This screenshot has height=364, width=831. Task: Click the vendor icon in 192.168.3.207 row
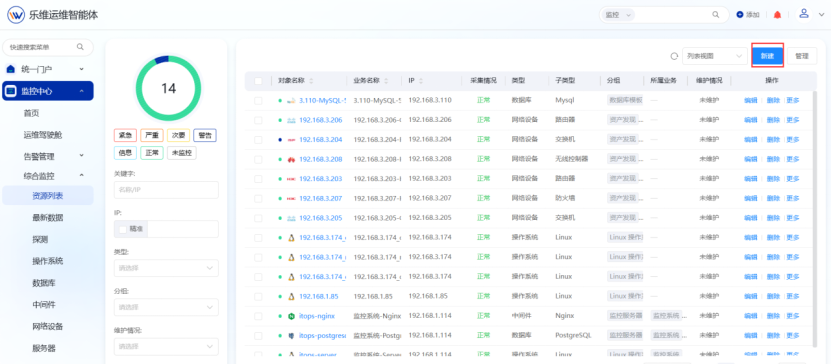click(291, 198)
